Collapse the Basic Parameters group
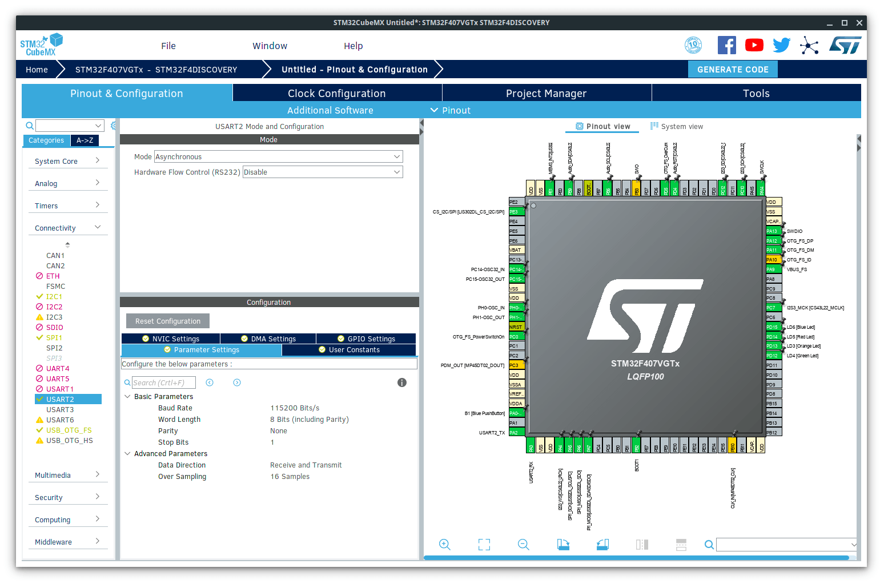 pyautogui.click(x=127, y=397)
